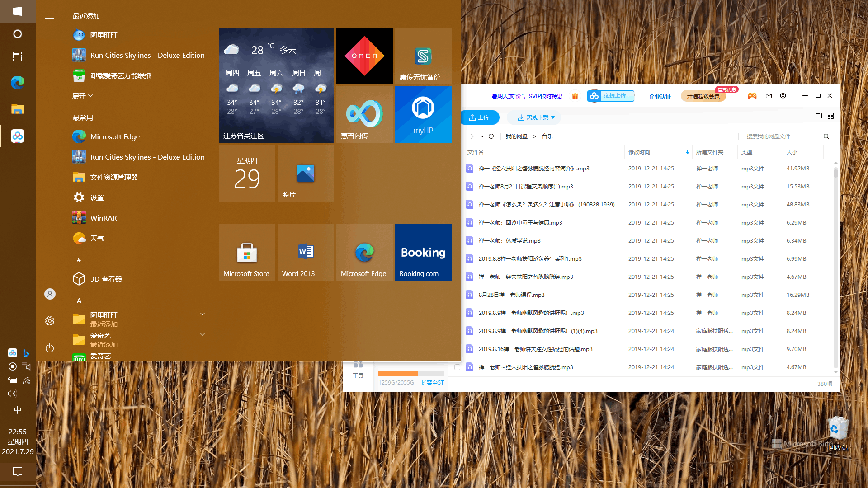Click 扩容至5T link
Viewport: 868px width, 488px height.
[x=432, y=383]
